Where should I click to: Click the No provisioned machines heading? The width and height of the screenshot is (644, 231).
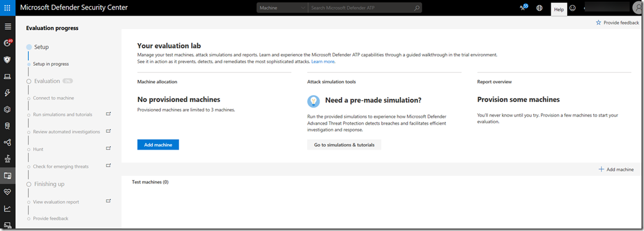point(179,100)
